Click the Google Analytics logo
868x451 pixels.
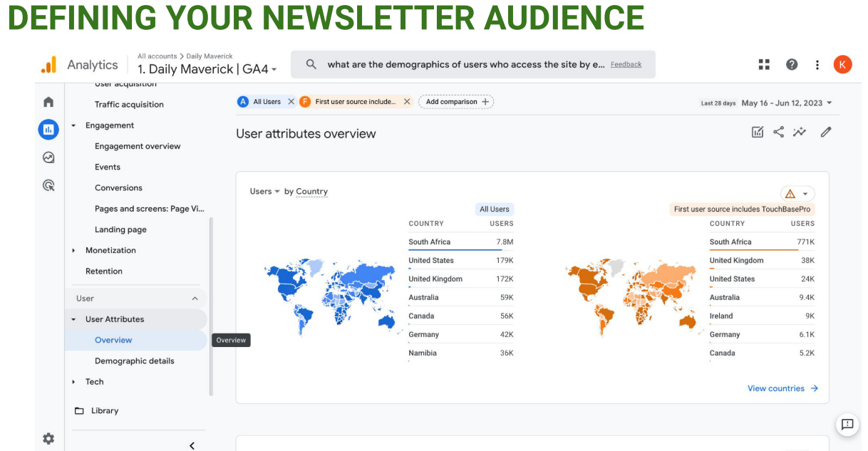pyautogui.click(x=48, y=65)
